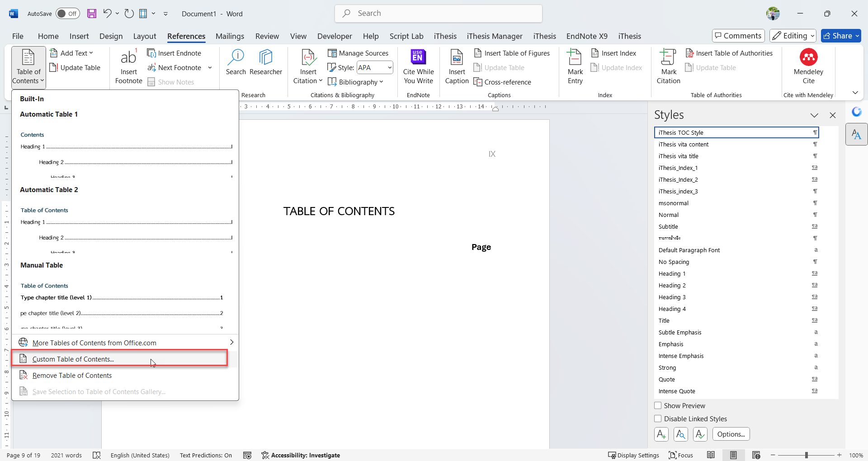
Task: Click the zoom slider handle
Action: pyautogui.click(x=806, y=455)
